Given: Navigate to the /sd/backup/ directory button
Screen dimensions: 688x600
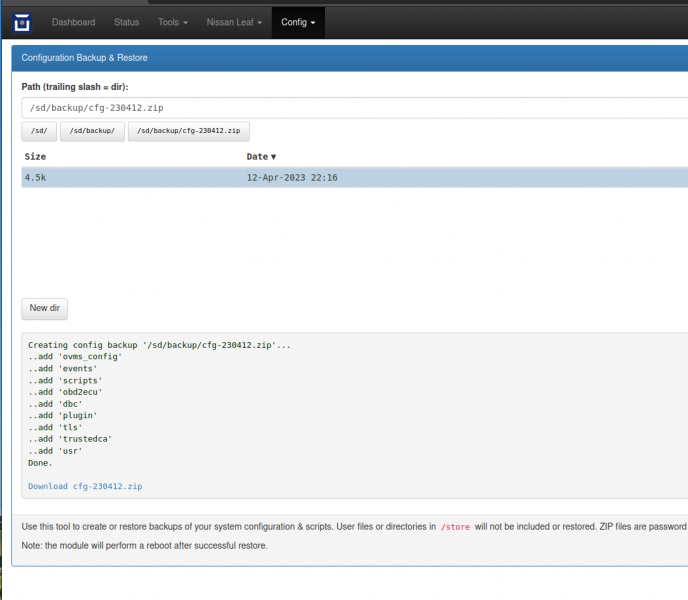Looking at the screenshot, I should click(x=92, y=131).
